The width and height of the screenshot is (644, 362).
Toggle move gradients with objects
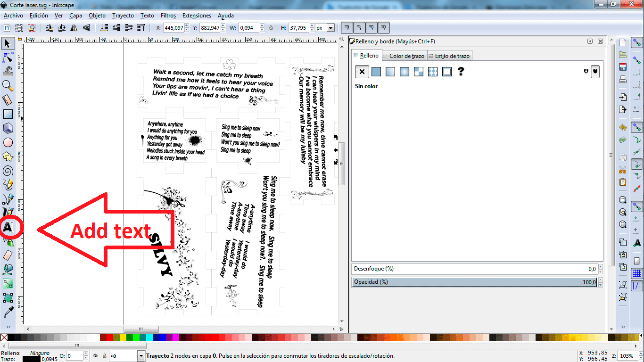(372, 27)
